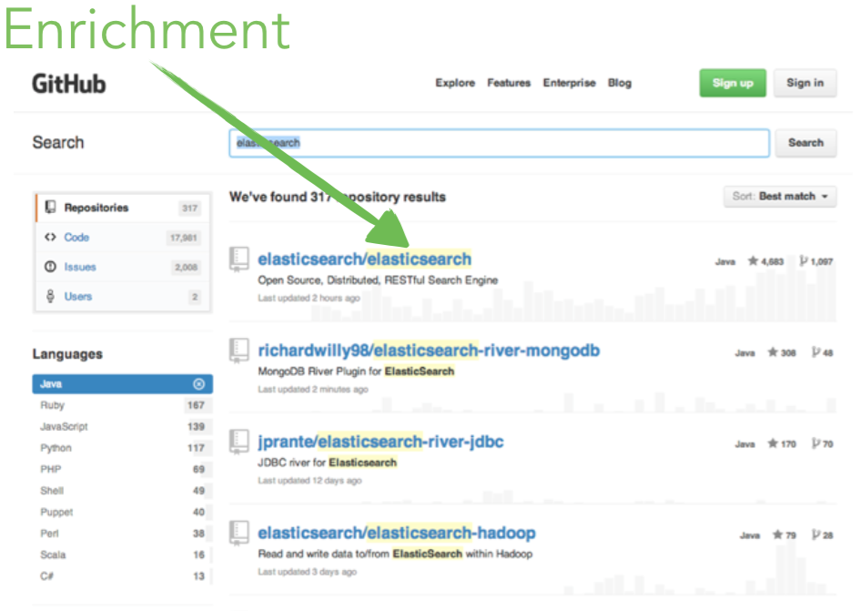868x611 pixels.
Task: Click the 2,008 Issues count badge
Action: pos(186,267)
